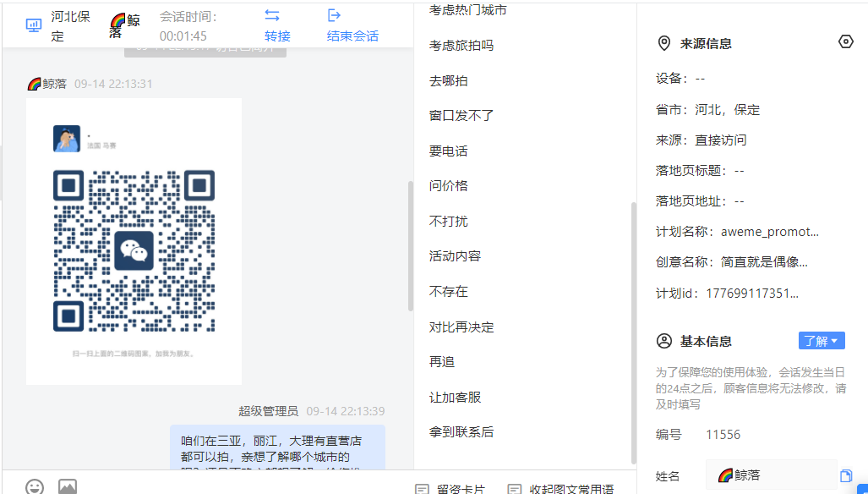Screen dimensions: 868x494
Task: Open the WeChat QR code image in chat
Action: (134, 241)
